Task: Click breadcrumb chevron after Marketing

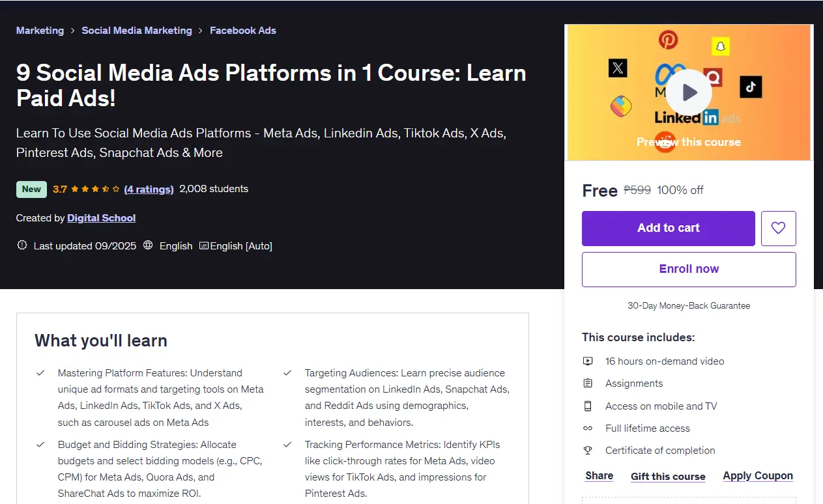Action: pyautogui.click(x=73, y=31)
